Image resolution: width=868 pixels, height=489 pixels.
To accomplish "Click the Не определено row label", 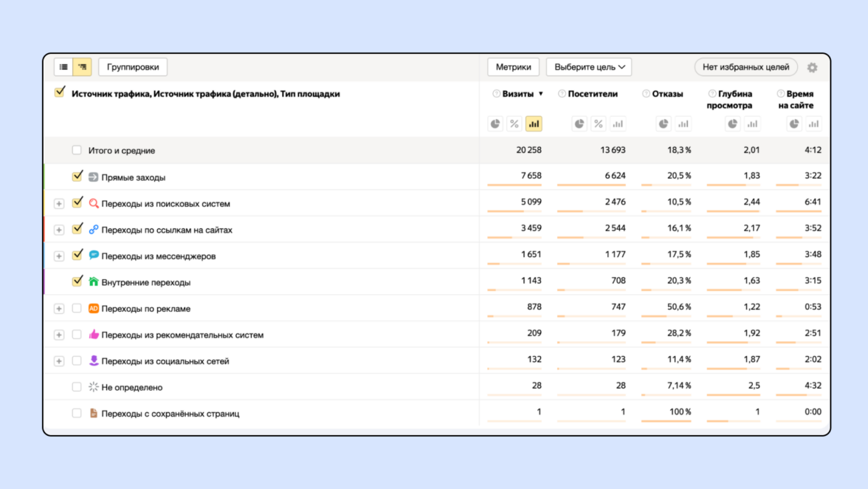I will [131, 387].
